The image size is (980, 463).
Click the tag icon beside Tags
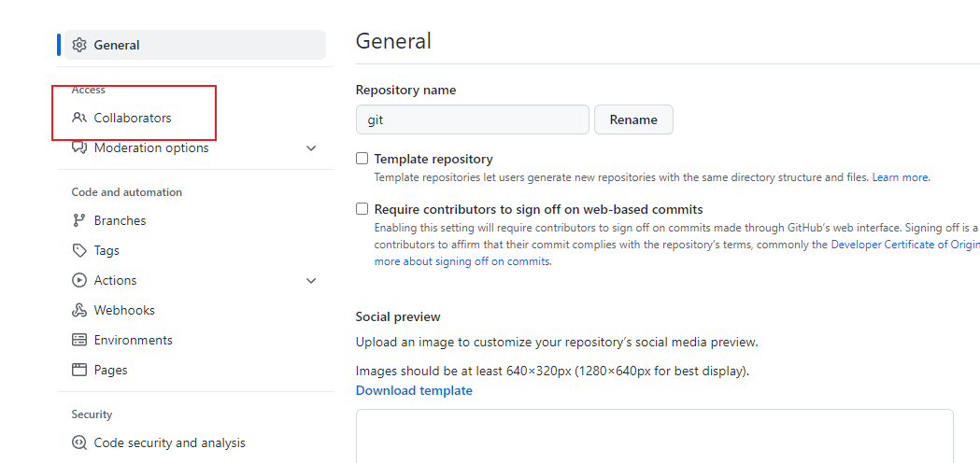coord(78,250)
